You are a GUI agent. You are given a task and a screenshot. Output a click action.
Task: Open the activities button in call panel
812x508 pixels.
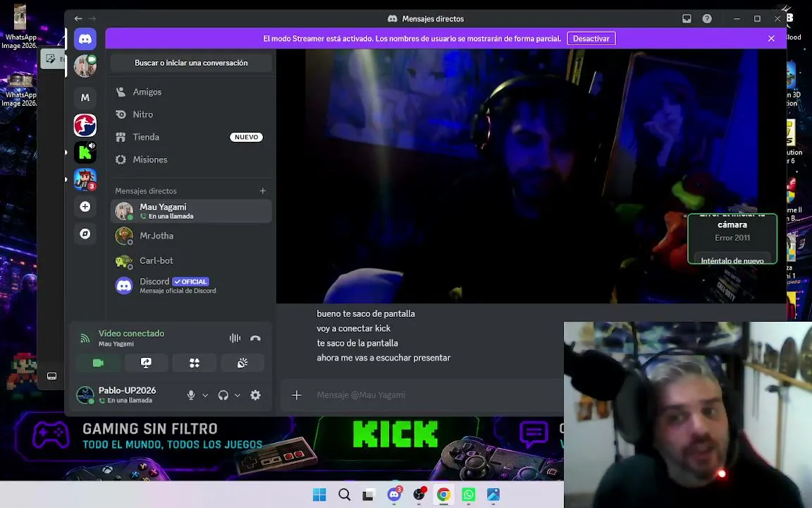(195, 363)
